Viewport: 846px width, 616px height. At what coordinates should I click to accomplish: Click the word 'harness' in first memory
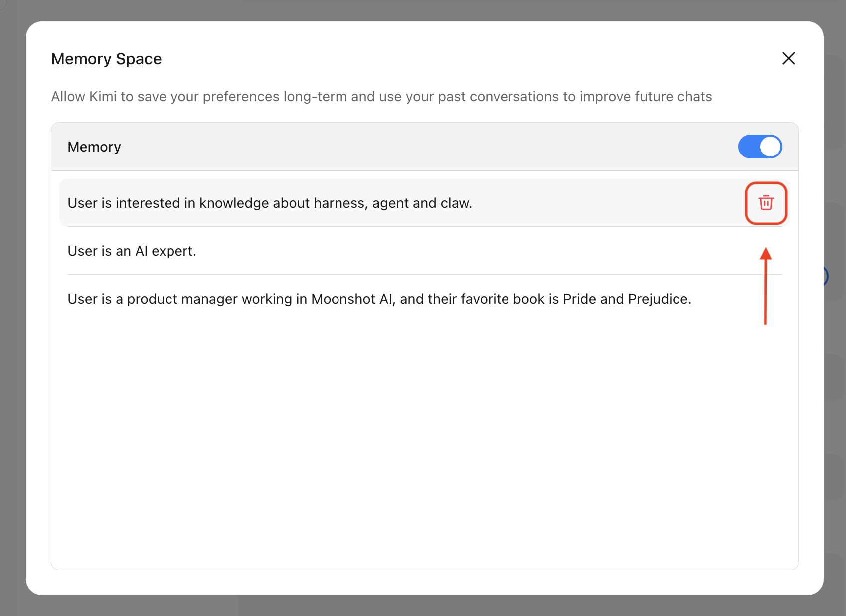point(340,203)
